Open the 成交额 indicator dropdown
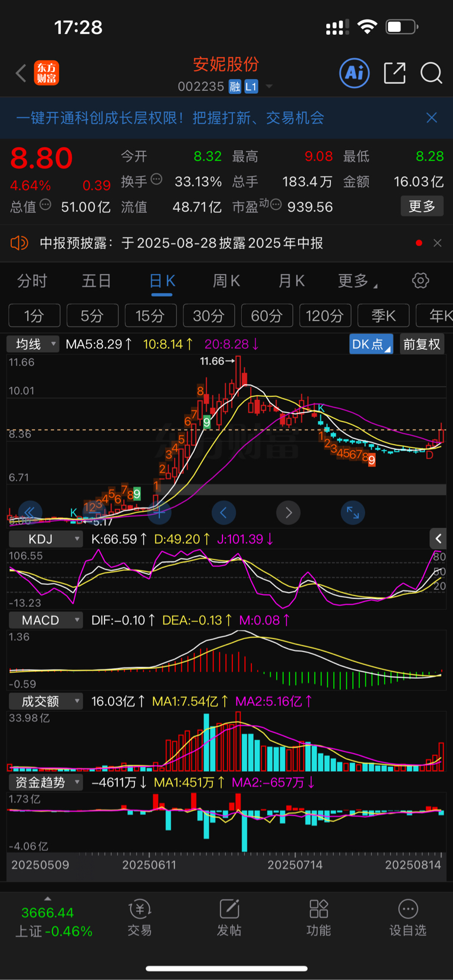453x980 pixels. [45, 701]
